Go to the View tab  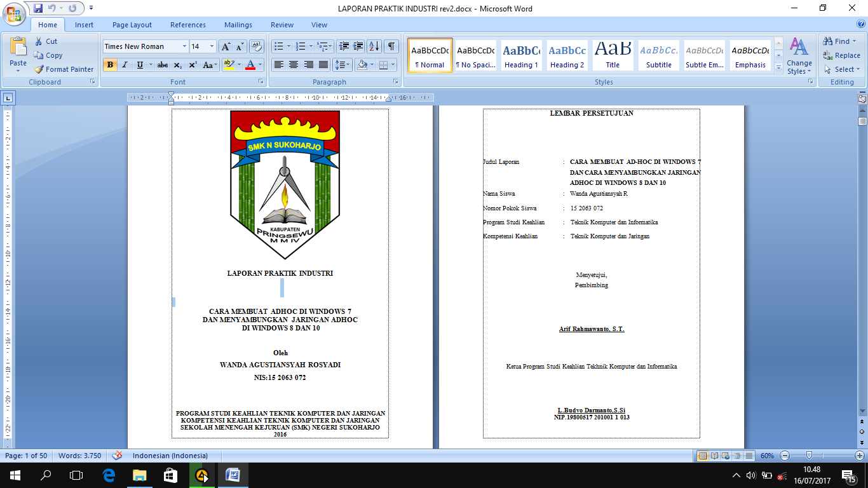point(320,25)
